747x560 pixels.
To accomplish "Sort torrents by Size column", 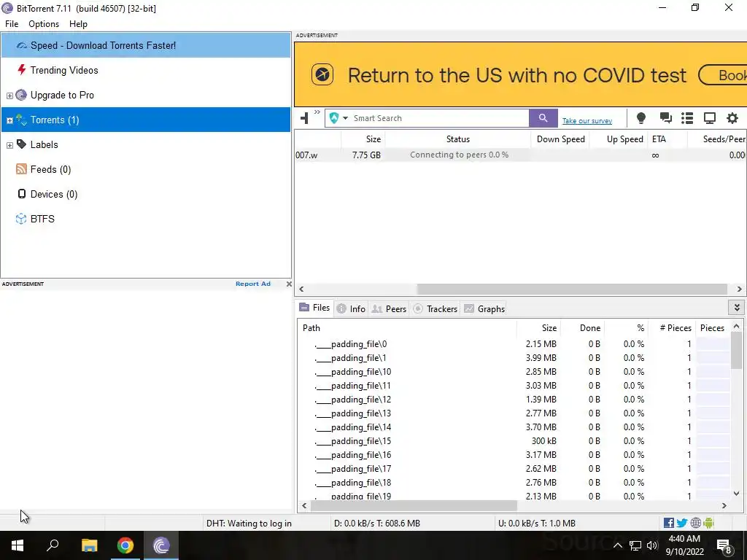I will point(363,139).
